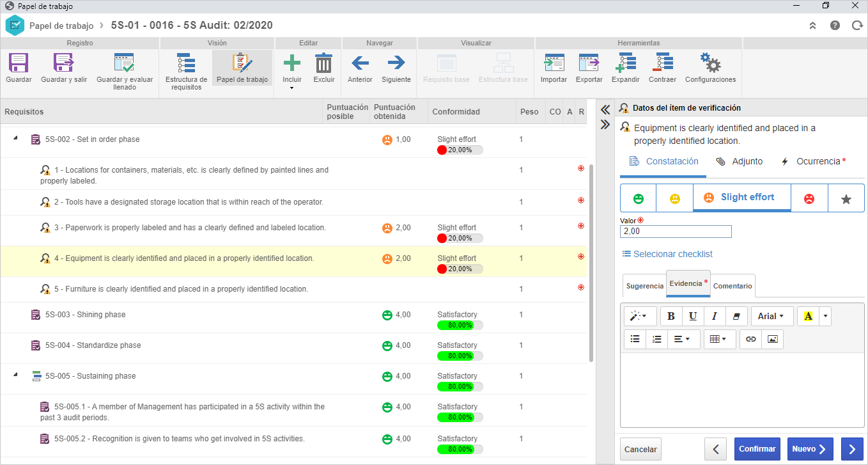Collapse 5S-002 Set in order phase

tap(15, 137)
